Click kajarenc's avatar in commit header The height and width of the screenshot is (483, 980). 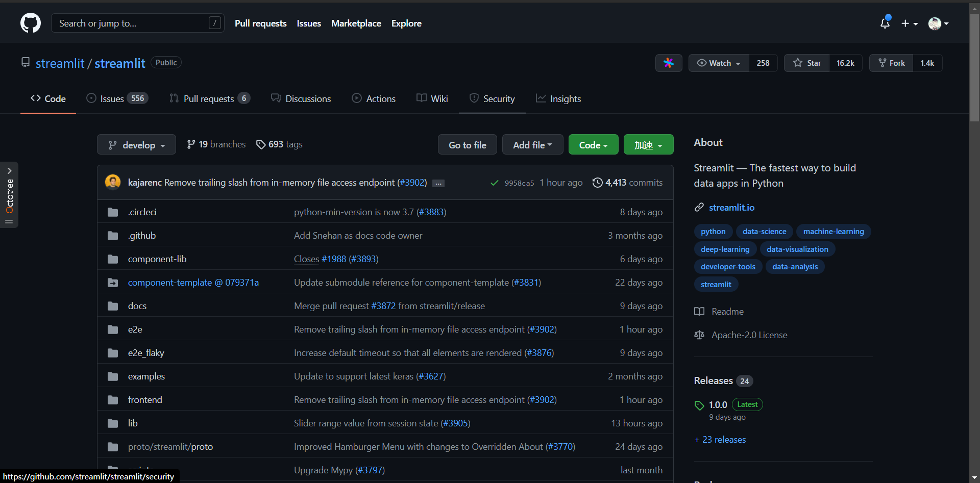pyautogui.click(x=113, y=182)
